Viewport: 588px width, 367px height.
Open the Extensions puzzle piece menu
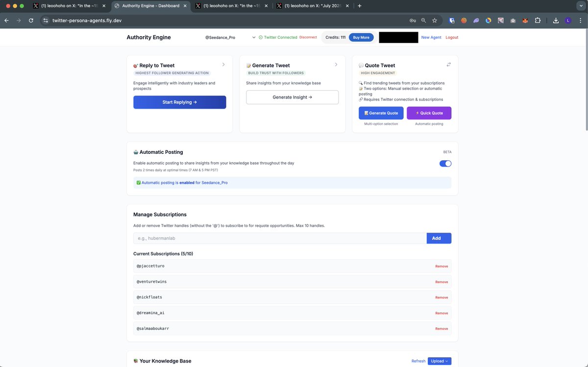tap(538, 21)
